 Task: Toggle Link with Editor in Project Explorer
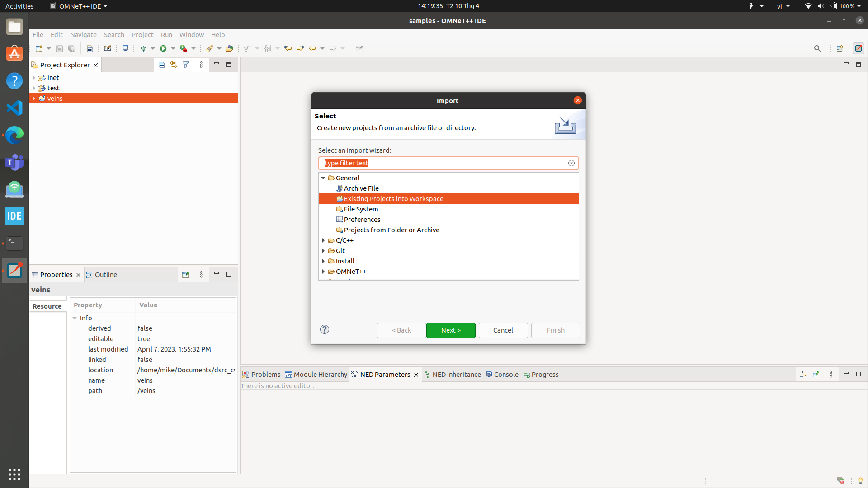click(x=174, y=65)
